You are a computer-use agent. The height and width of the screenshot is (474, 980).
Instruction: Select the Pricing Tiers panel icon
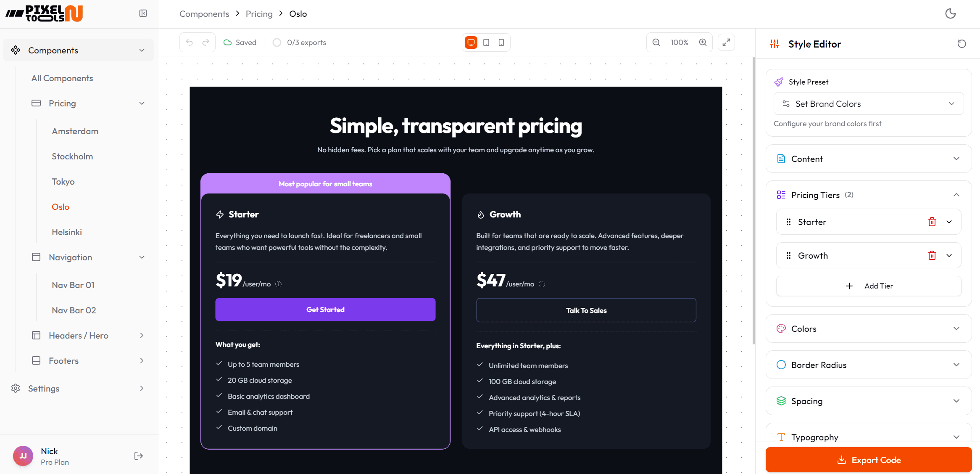(781, 194)
